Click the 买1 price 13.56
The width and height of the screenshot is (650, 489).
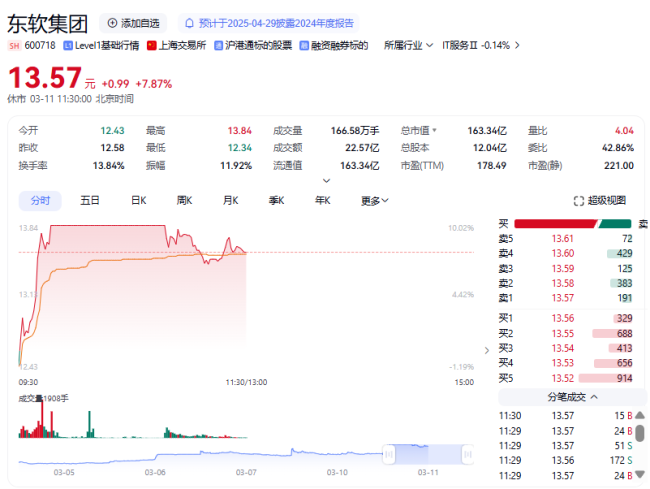563,318
